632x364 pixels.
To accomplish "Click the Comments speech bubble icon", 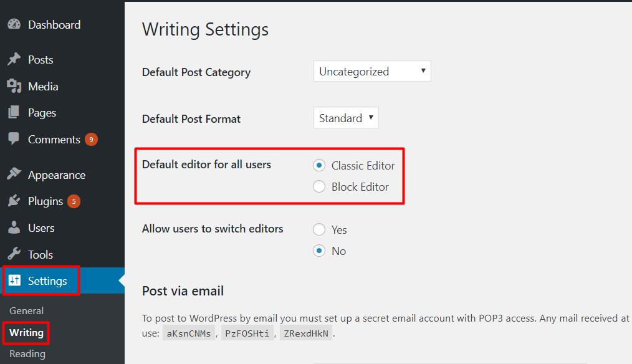I will tap(14, 139).
